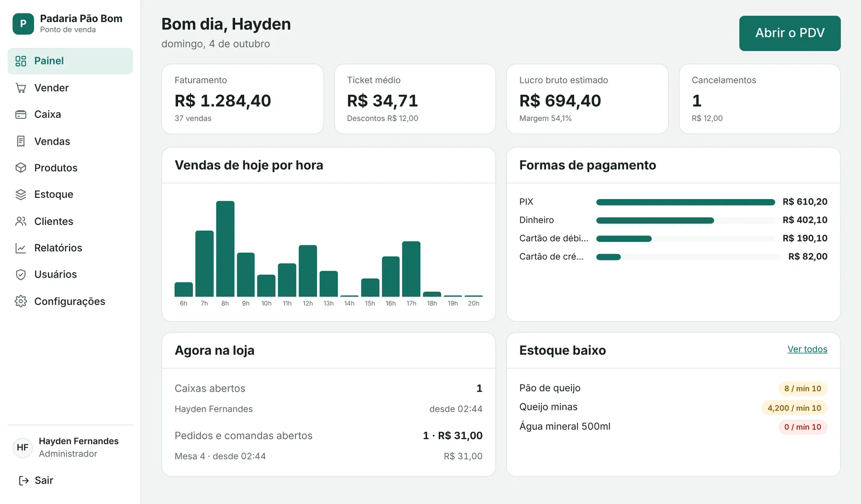Click the HF user avatar
This screenshot has width=861, height=504.
[x=23, y=448]
